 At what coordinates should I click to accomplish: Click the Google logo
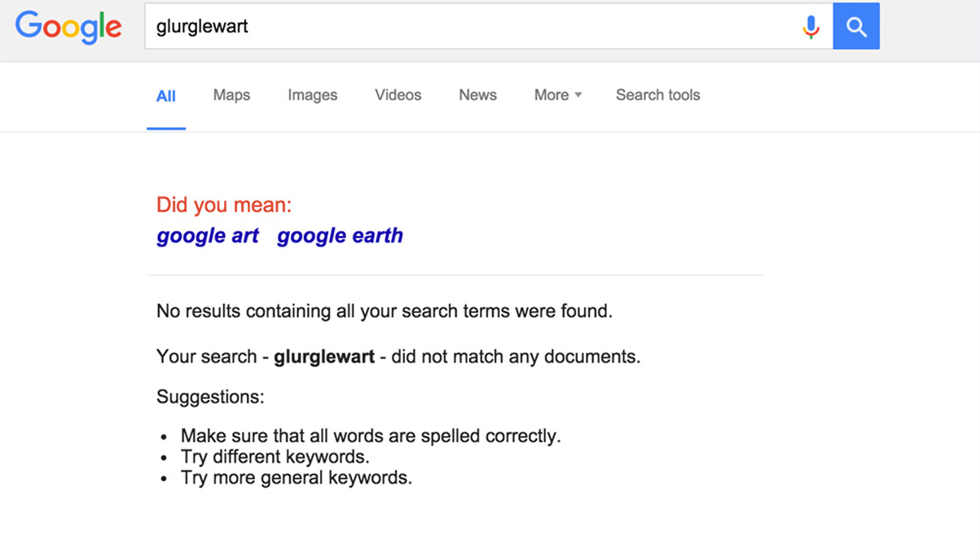(68, 27)
